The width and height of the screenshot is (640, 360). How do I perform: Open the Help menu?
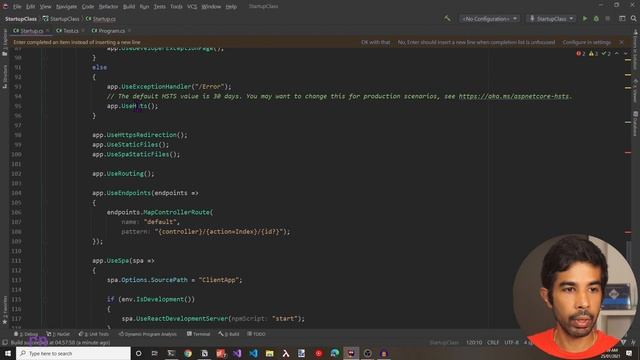tap(231, 7)
